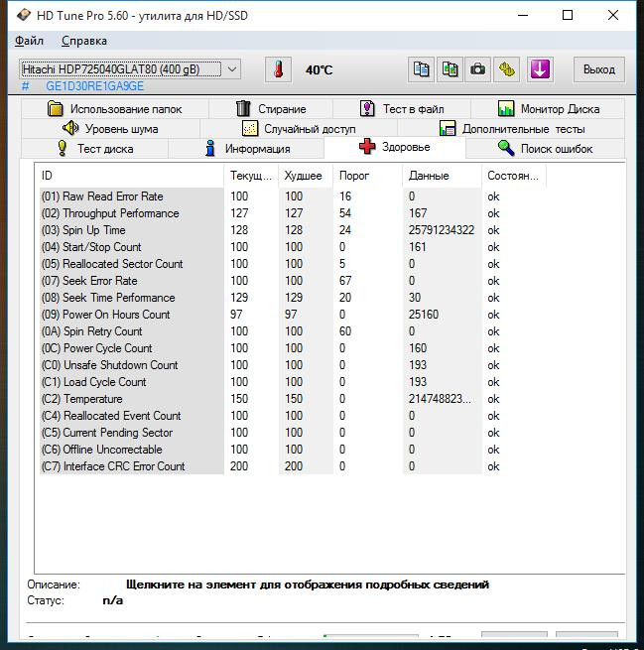
Task: Minimize the HD Tune Pro window
Action: 523,15
